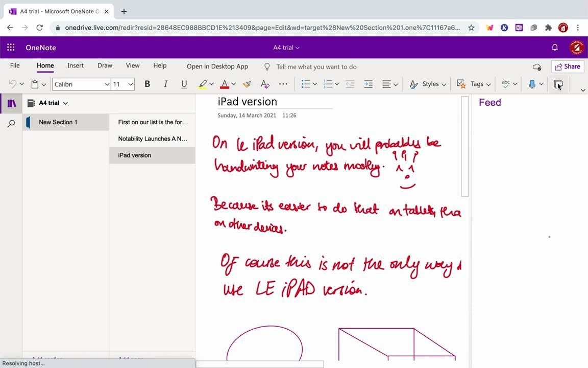Switch to the Draw ribbon tab
The width and height of the screenshot is (588, 368).
click(x=105, y=65)
